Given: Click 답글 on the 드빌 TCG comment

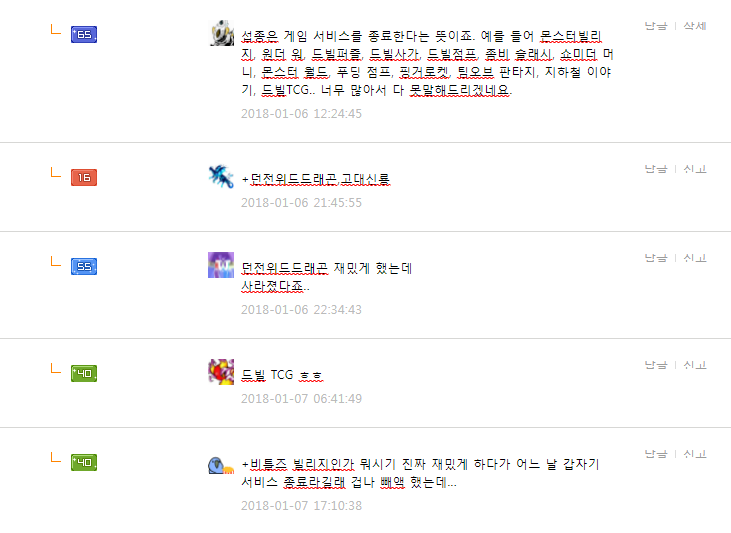Looking at the screenshot, I should 656,365.
